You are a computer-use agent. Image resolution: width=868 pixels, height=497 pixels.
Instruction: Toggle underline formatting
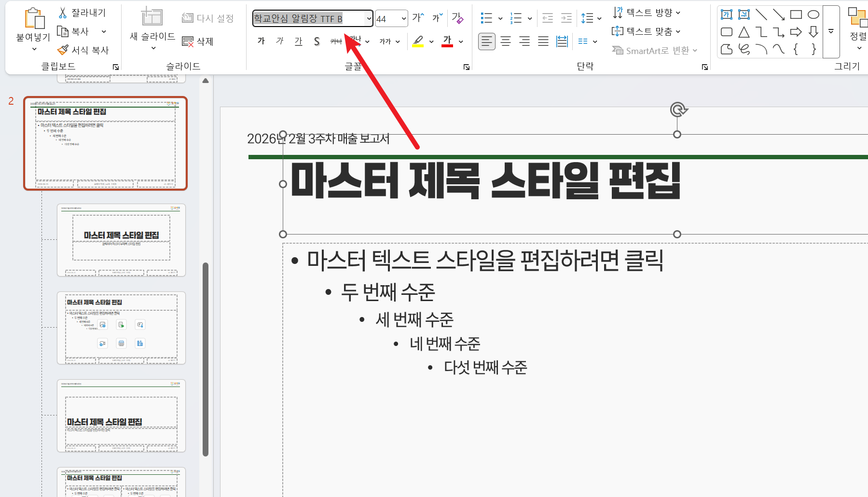pyautogui.click(x=299, y=41)
